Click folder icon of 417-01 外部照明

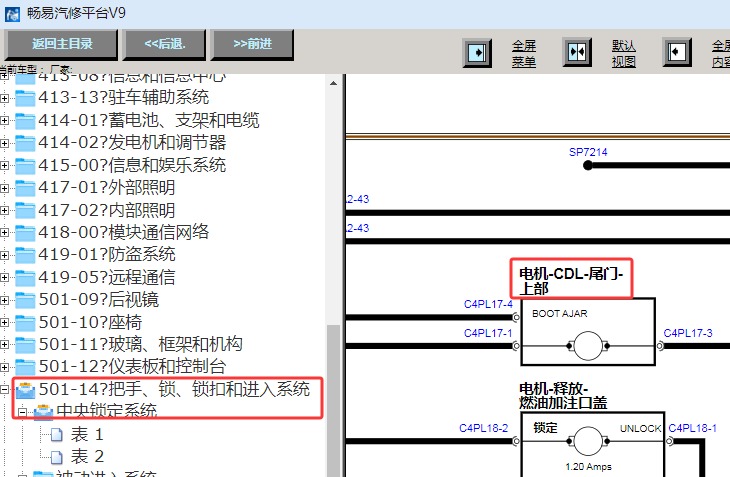25,188
